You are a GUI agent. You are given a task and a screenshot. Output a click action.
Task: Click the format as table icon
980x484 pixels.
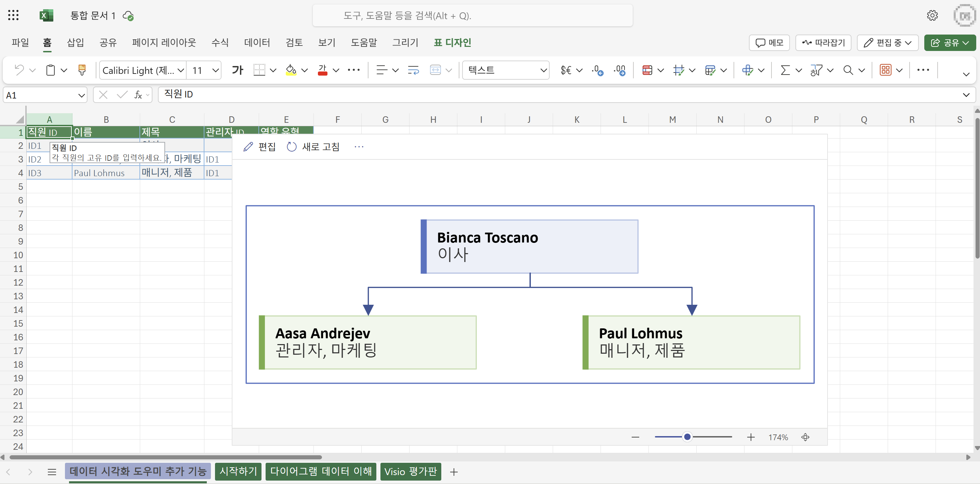click(679, 70)
